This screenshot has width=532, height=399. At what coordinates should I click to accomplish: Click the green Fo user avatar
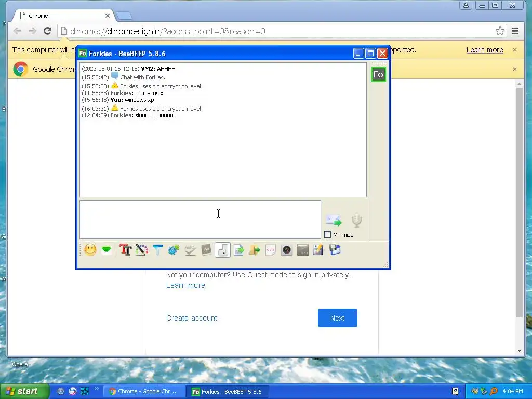pos(378,75)
